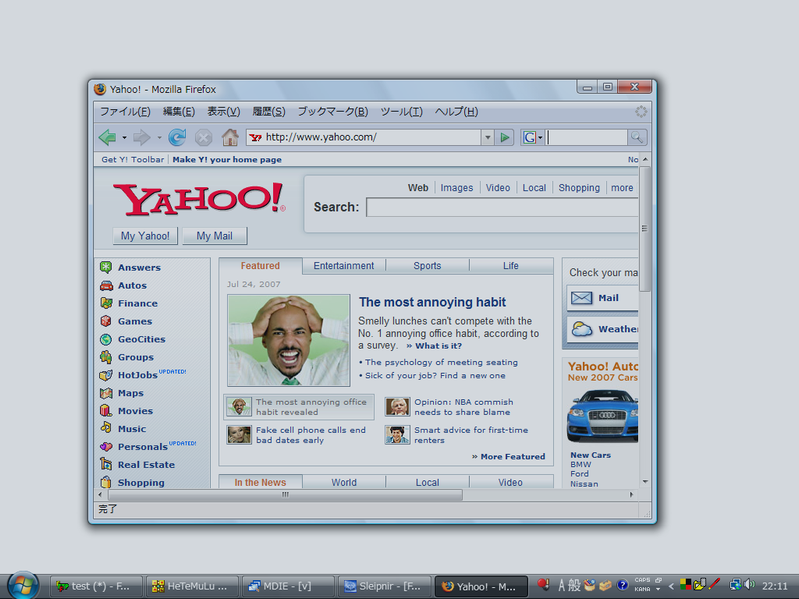Viewport: 799px width, 599px height.
Task: Open the 表示(V) menu
Action: pos(224,112)
